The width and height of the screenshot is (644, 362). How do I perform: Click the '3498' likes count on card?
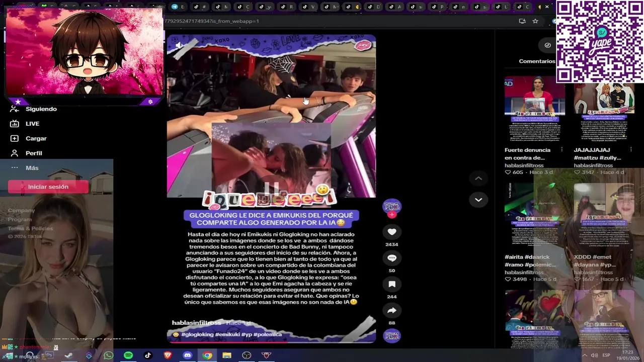coord(520,280)
